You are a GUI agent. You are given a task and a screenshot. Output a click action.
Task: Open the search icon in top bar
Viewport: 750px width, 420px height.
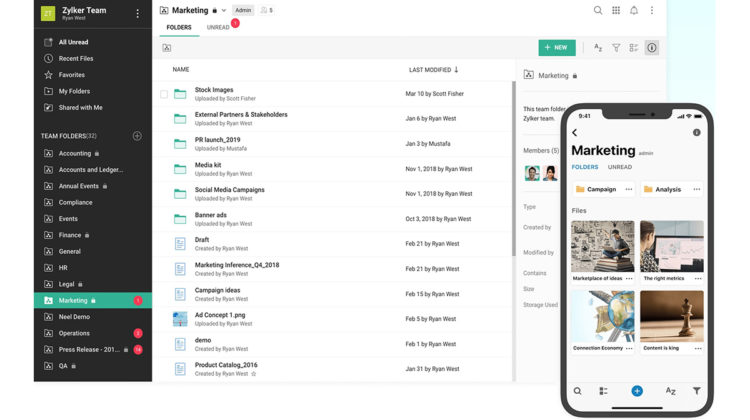598,11
